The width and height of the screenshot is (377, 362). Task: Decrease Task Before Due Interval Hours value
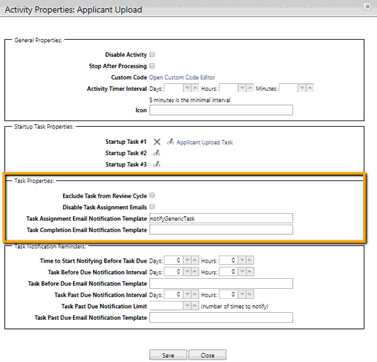[x=242, y=272]
